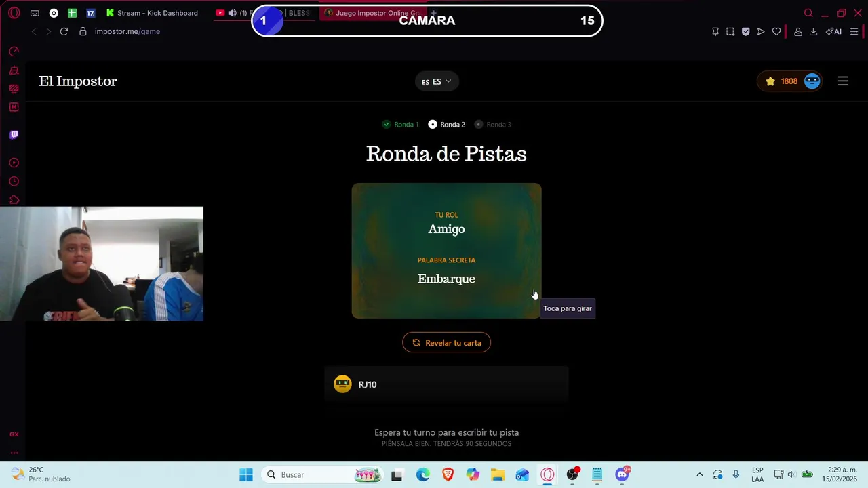Switch to the Stream - Kick Dashboard tab
Screen dimensions: 868x488
152,13
